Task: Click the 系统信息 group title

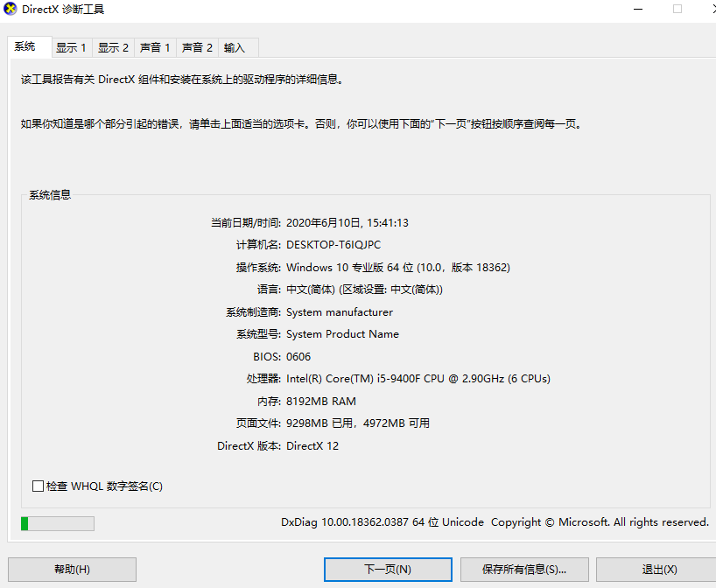Action: point(50,195)
